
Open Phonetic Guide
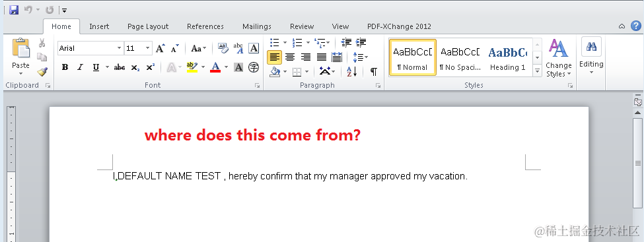click(x=238, y=48)
